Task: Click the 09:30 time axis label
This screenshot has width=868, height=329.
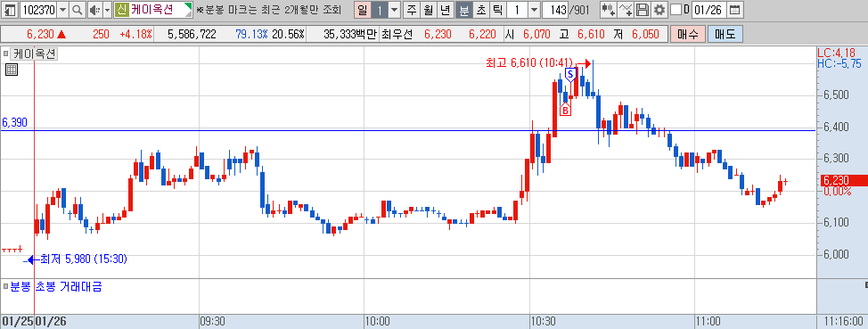Action: (x=212, y=321)
